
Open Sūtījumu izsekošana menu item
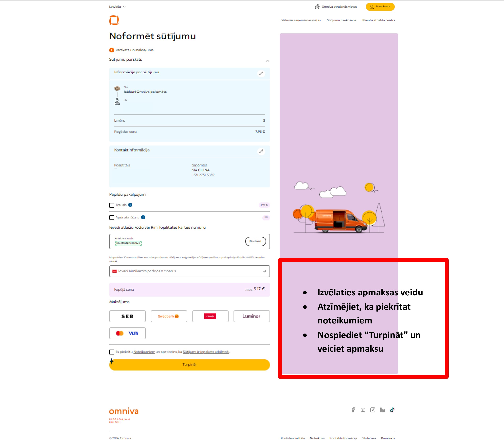pyautogui.click(x=341, y=20)
